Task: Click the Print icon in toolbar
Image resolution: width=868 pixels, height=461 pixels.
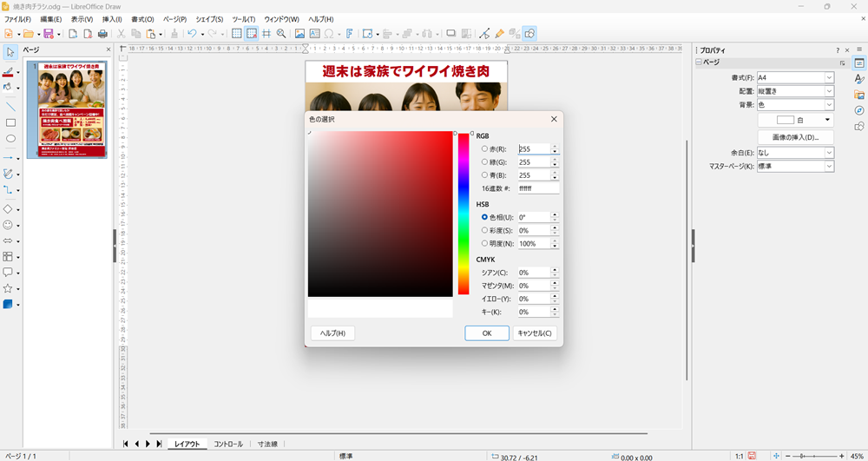Action: point(102,34)
